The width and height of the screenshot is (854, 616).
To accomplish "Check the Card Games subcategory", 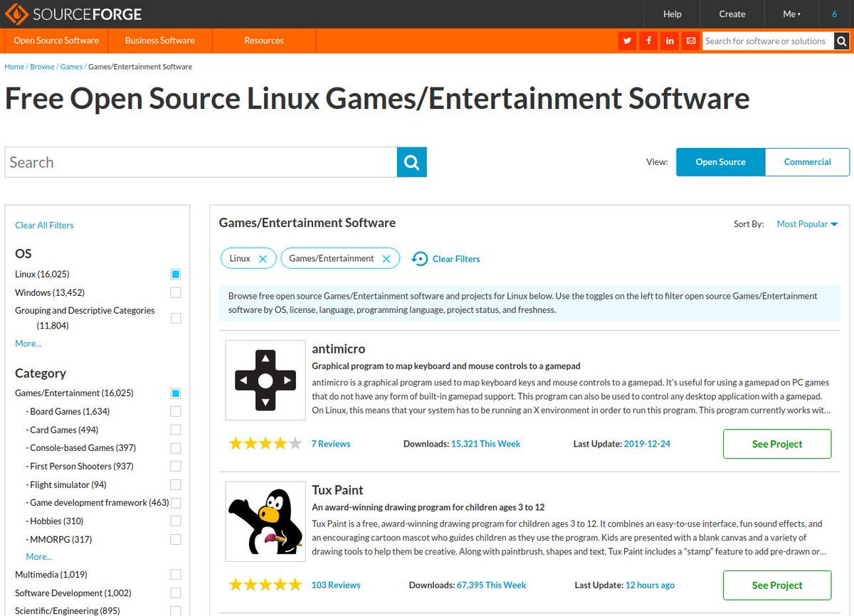I will [176, 430].
